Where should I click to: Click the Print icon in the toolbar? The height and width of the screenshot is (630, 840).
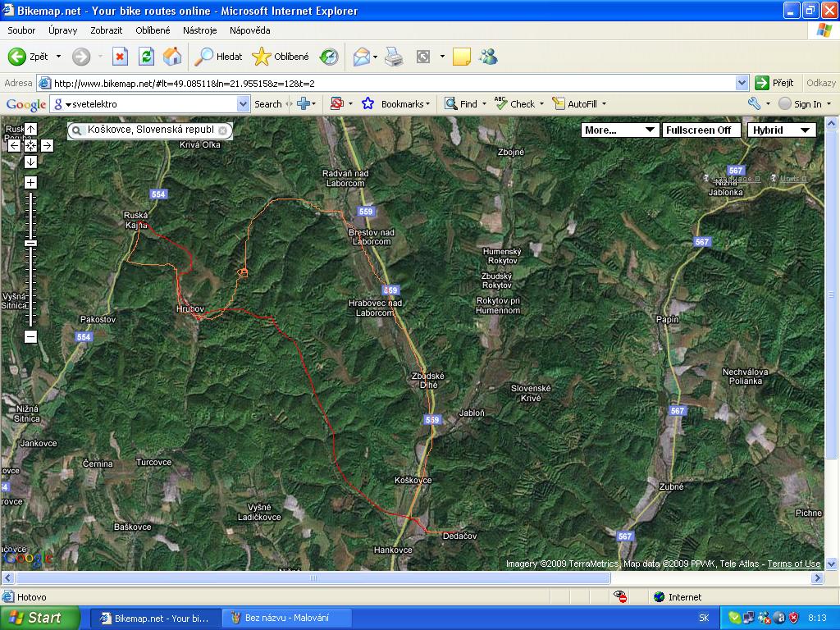tap(394, 57)
